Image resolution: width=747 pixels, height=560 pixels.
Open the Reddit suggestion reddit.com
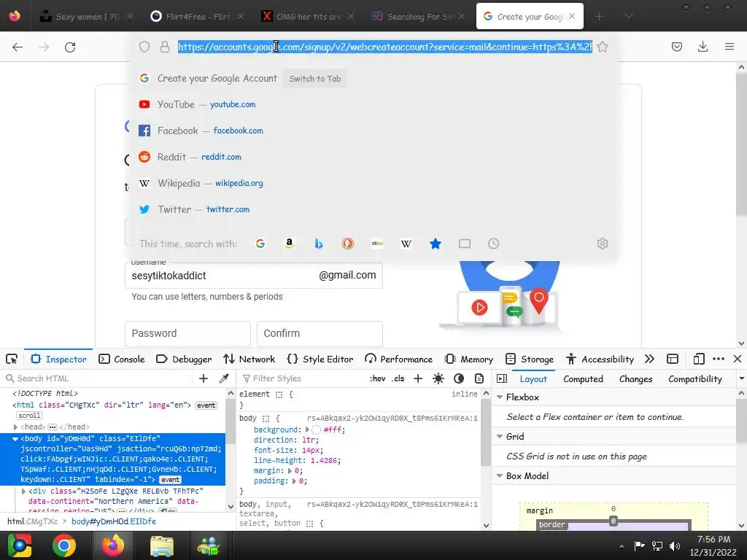point(374,157)
